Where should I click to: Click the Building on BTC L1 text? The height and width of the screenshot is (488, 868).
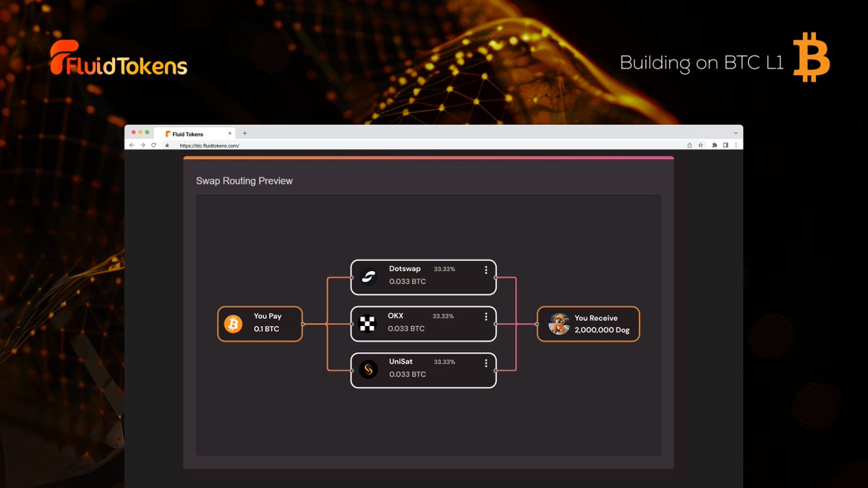tap(702, 63)
